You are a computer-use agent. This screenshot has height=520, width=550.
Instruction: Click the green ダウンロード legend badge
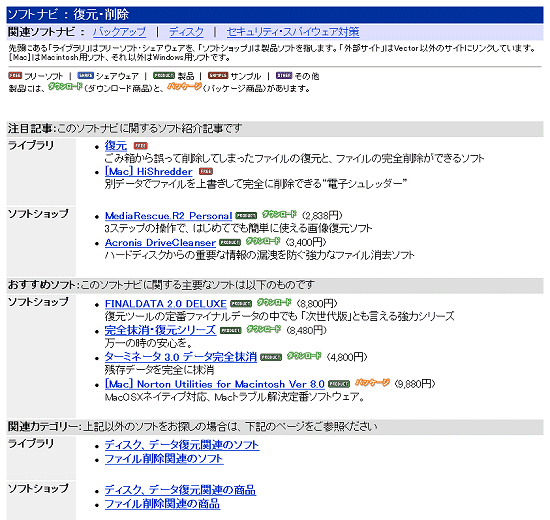point(65,86)
